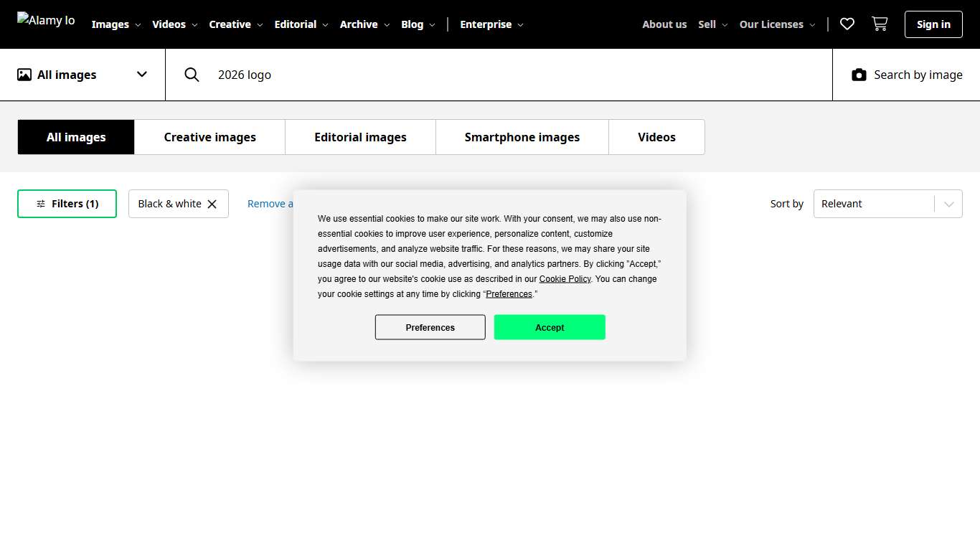Open the shopping cart

[x=879, y=24]
